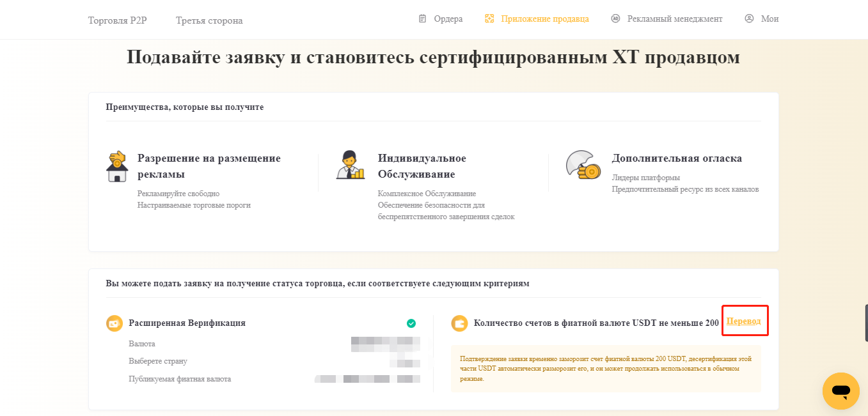
Task: Click the wallet icon beside USDT requirement
Action: point(459,323)
